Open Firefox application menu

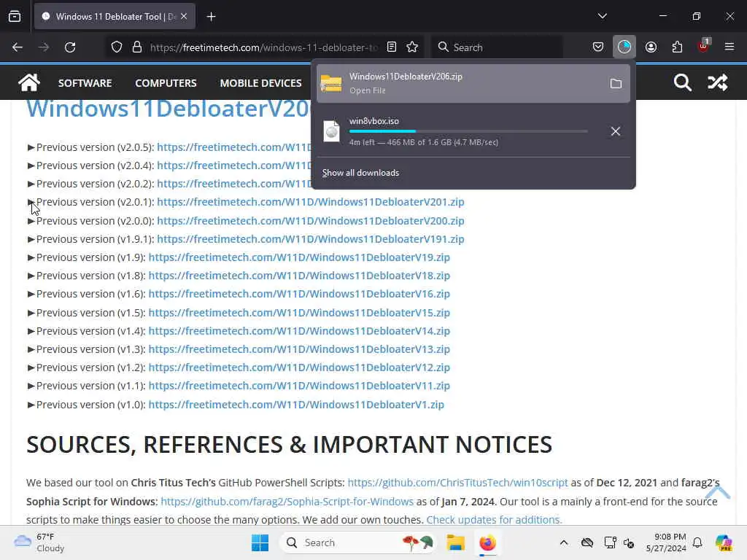coord(729,47)
